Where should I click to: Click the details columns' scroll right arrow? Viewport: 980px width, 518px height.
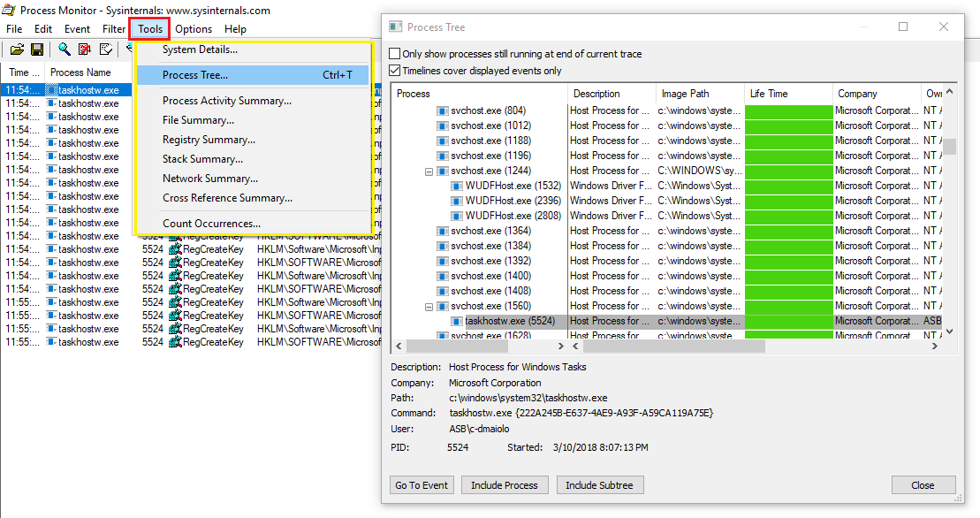tap(935, 346)
